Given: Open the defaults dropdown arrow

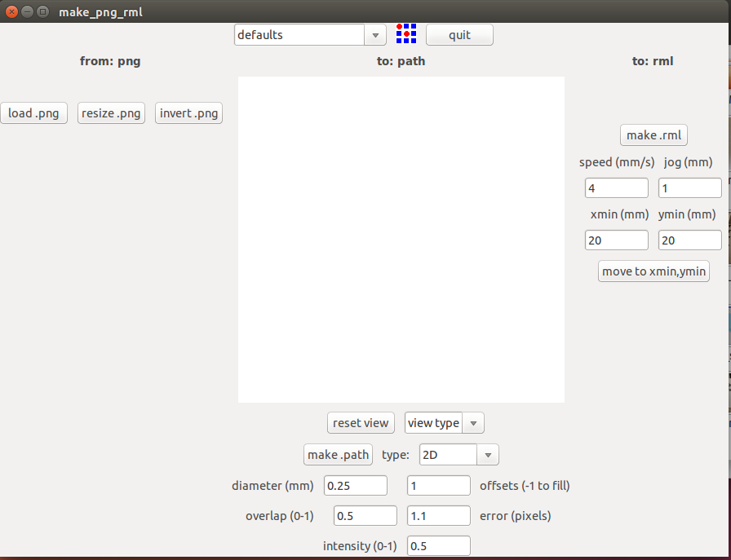Looking at the screenshot, I should coord(375,35).
